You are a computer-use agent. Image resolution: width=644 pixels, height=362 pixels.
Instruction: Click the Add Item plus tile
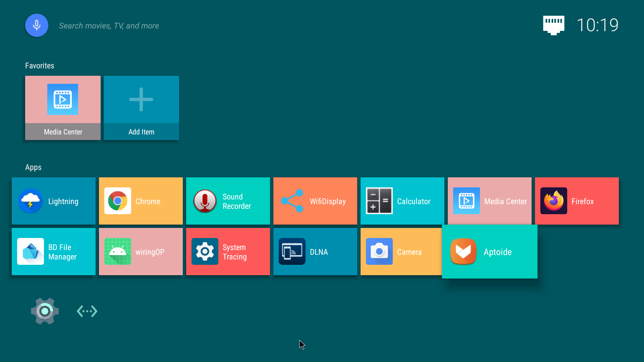coord(141,108)
